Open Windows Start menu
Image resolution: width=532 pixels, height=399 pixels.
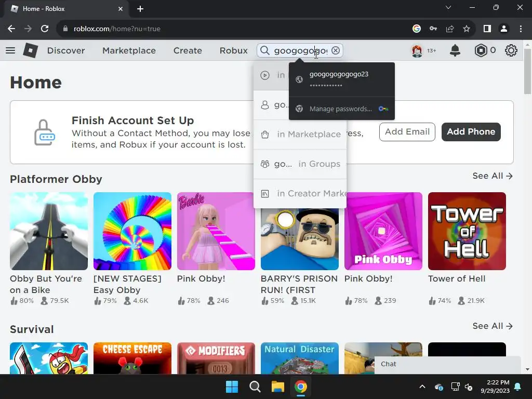pyautogui.click(x=232, y=387)
